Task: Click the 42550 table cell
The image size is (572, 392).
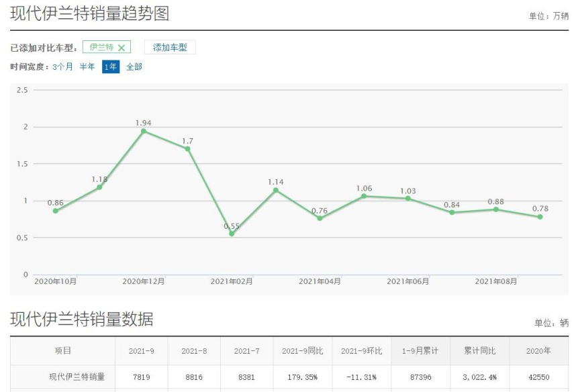Action: tap(539, 377)
